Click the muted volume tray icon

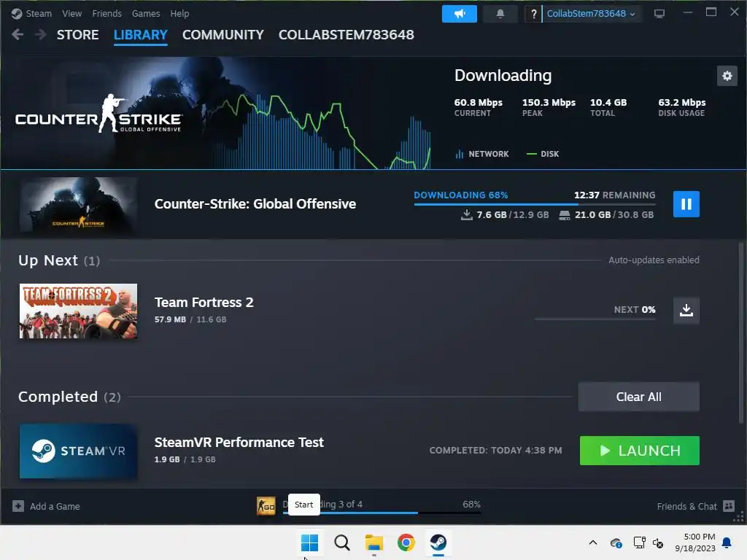[x=658, y=542]
